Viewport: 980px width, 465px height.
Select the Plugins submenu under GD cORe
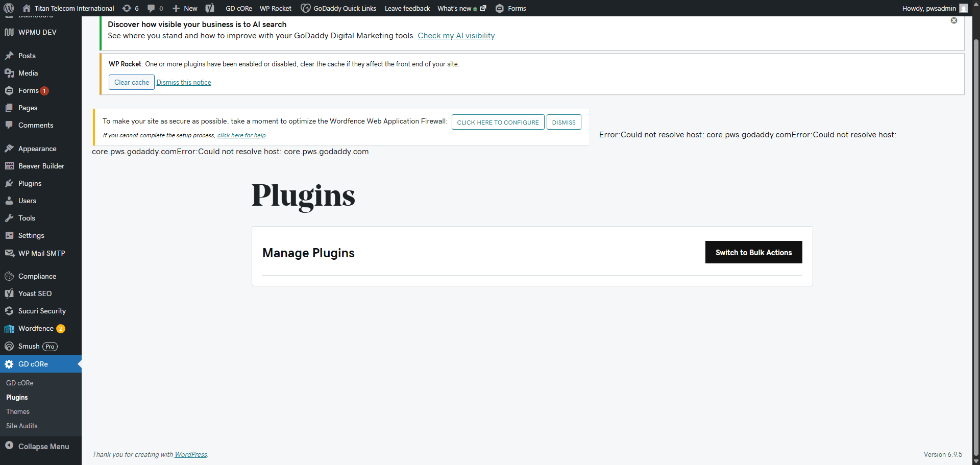(17, 397)
